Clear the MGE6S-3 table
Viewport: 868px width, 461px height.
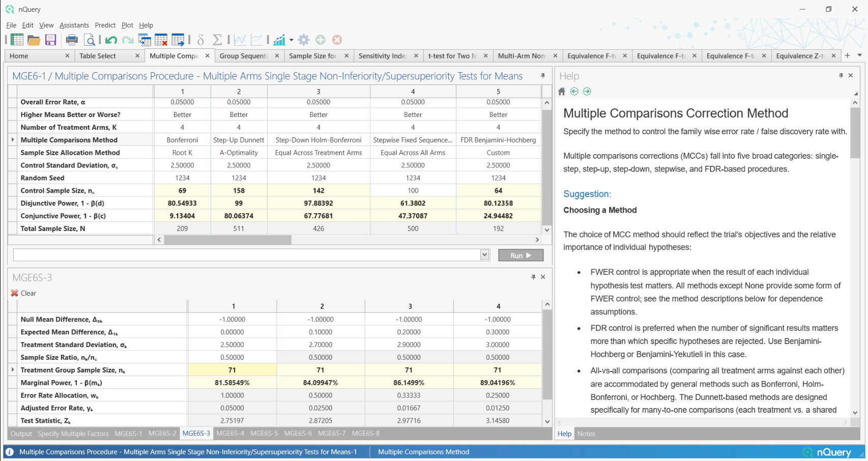[x=23, y=293]
